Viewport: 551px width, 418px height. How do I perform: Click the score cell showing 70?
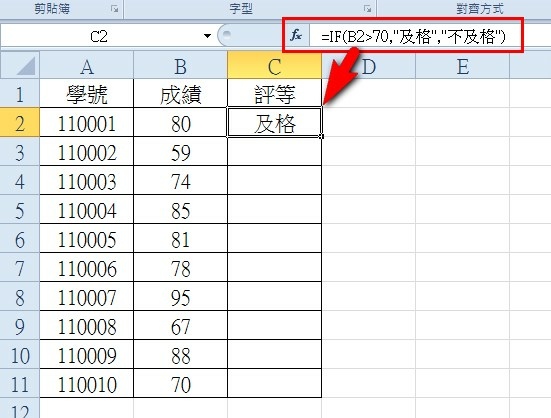pyautogui.click(x=180, y=383)
